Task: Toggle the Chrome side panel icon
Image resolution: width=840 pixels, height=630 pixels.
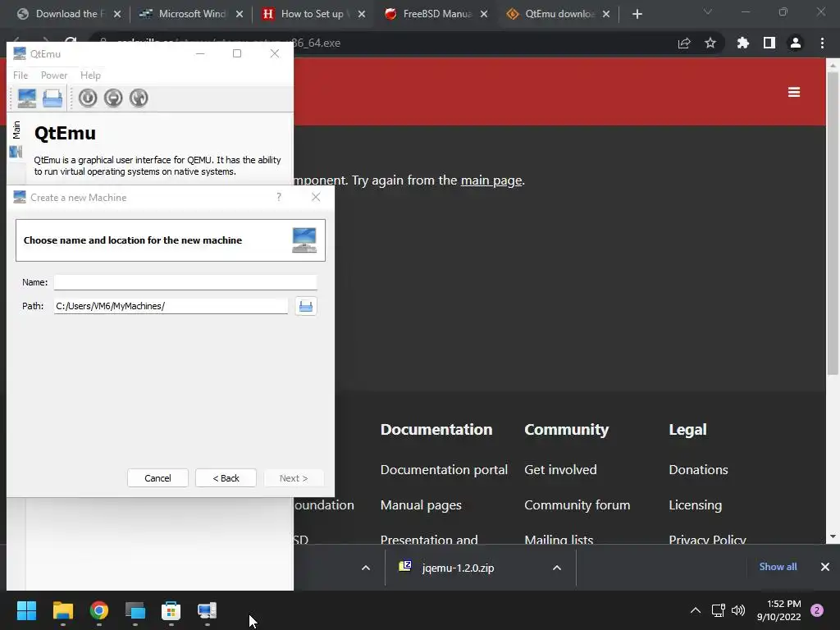Action: [769, 43]
